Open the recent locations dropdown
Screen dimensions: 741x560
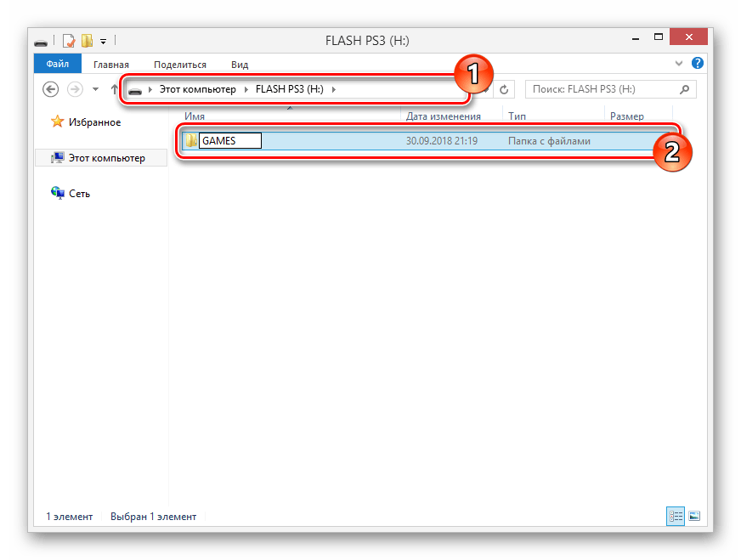[95, 89]
